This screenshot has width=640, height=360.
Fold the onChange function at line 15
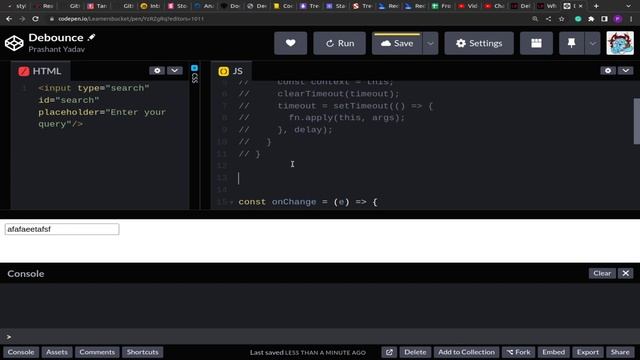(231, 202)
